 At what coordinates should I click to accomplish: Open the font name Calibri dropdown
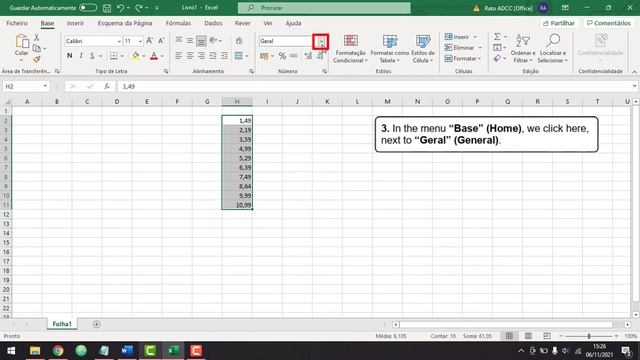pyautogui.click(x=119, y=41)
